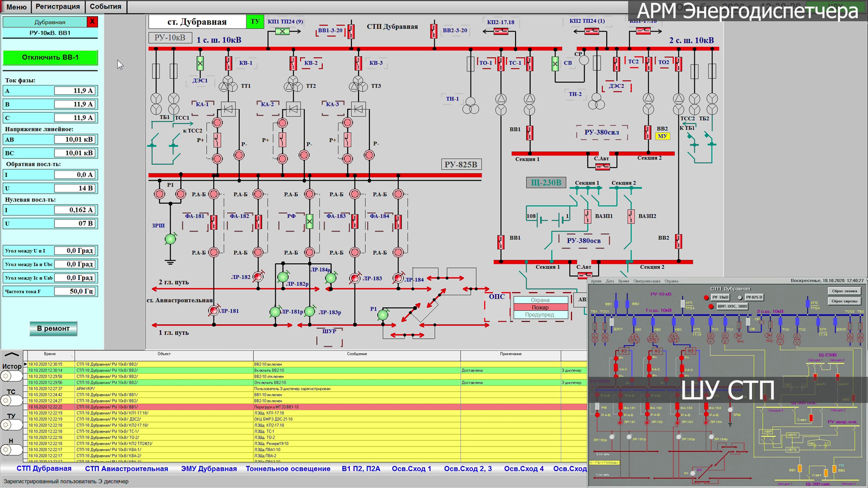Select the ВАЗП1 breaker symbol
Screen dimensions: 868x488
[587, 216]
